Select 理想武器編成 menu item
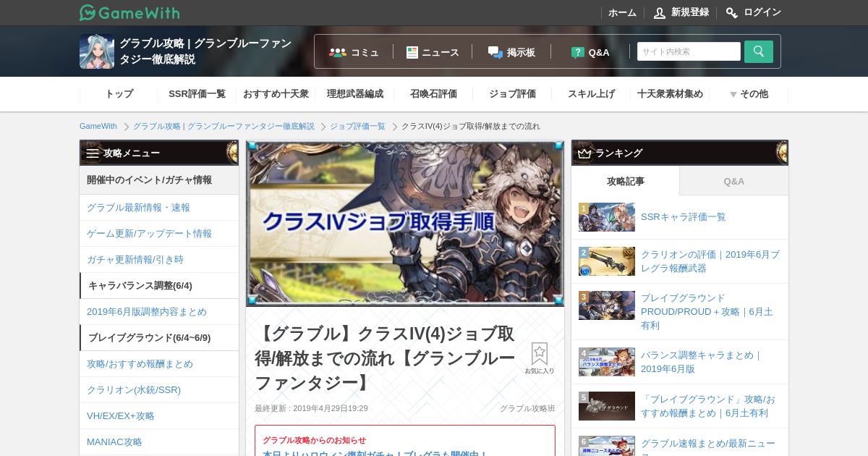The height and width of the screenshot is (456, 868). pyautogui.click(x=354, y=94)
